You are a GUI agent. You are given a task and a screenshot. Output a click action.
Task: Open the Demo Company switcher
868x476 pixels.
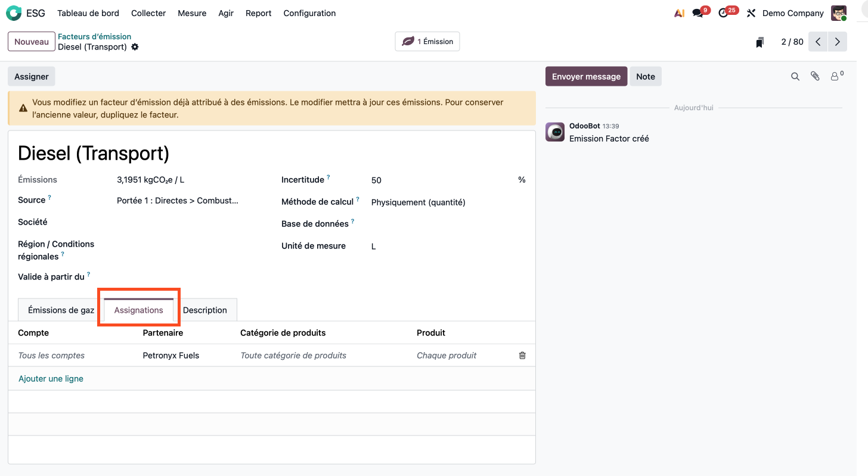793,13
